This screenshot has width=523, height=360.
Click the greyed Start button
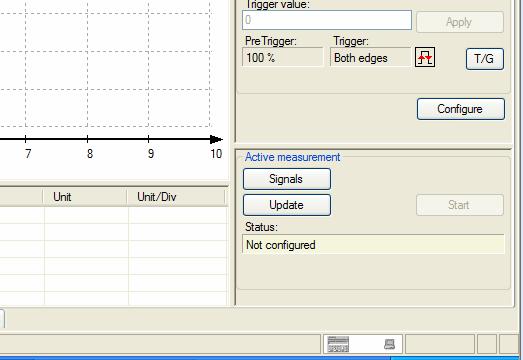coord(460,205)
